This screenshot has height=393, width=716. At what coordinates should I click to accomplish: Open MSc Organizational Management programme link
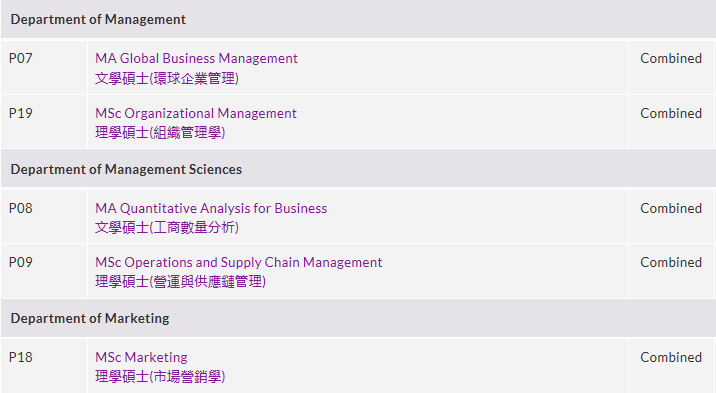(195, 113)
